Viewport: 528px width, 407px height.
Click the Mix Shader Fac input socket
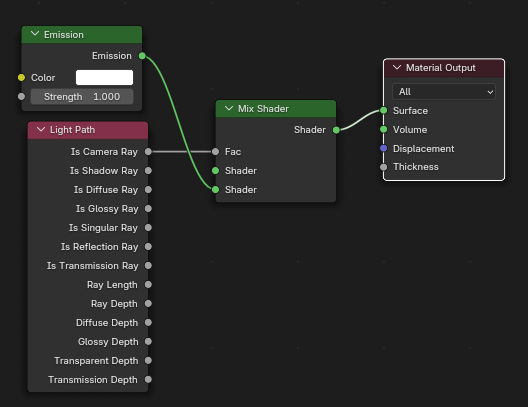click(216, 152)
